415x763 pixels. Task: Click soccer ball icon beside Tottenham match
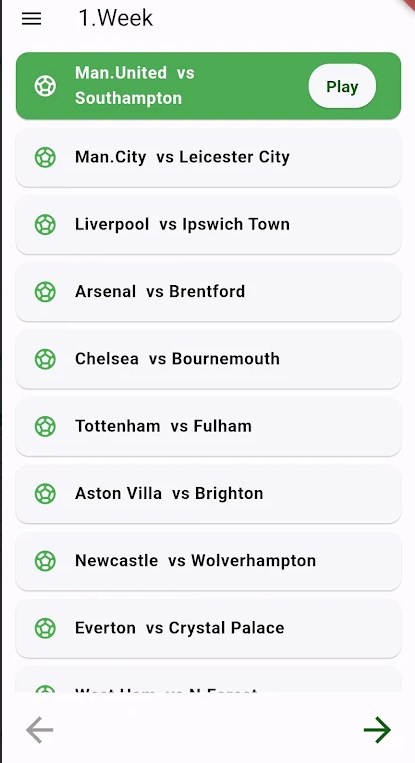[45, 427]
